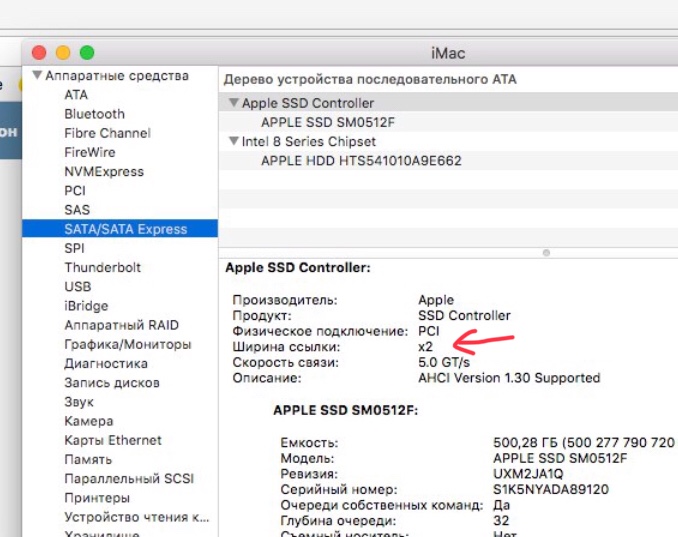Select SAS in the sidebar
Image resolution: width=678 pixels, height=537 pixels.
(x=77, y=210)
